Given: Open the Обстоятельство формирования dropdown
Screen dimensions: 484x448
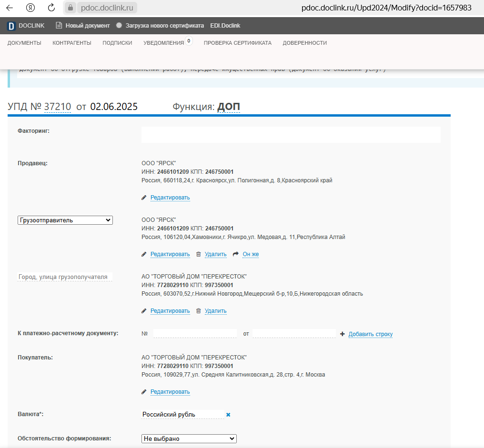Looking at the screenshot, I should click(189, 439).
